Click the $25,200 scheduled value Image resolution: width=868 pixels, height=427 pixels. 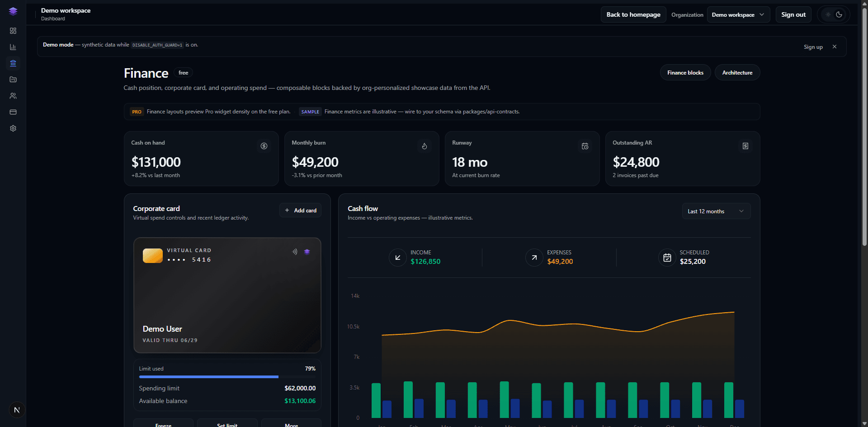click(x=693, y=262)
